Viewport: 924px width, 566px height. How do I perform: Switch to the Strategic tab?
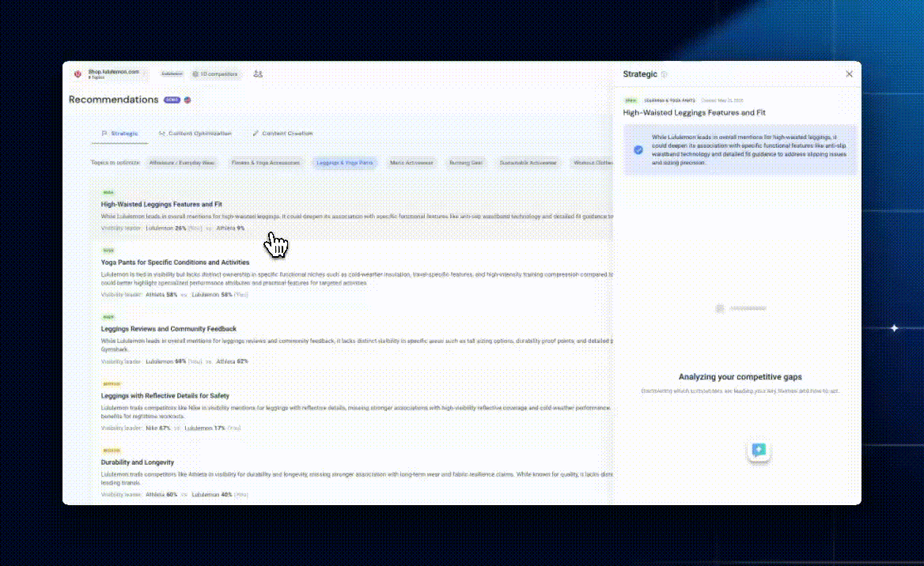coord(119,134)
